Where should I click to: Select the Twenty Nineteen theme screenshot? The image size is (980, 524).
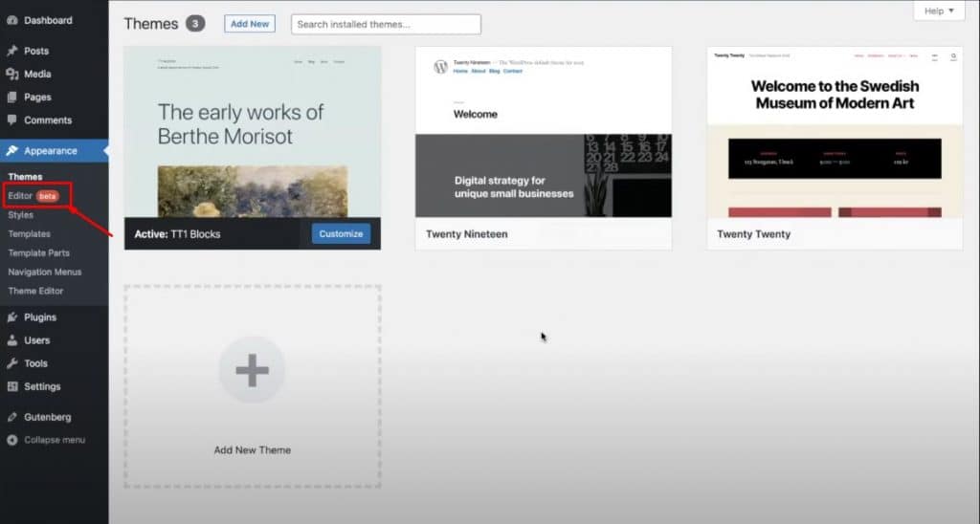click(544, 132)
